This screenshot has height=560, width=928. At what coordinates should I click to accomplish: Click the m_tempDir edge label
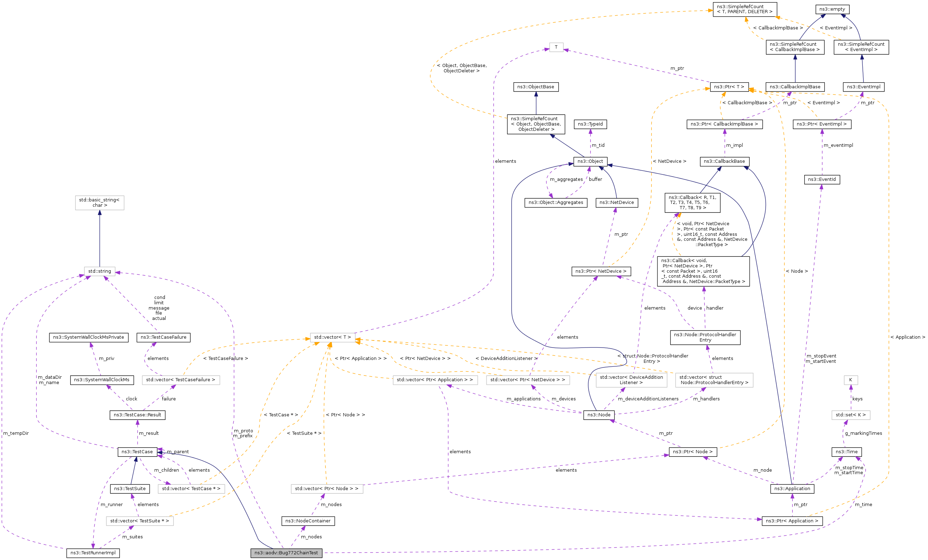click(x=16, y=433)
